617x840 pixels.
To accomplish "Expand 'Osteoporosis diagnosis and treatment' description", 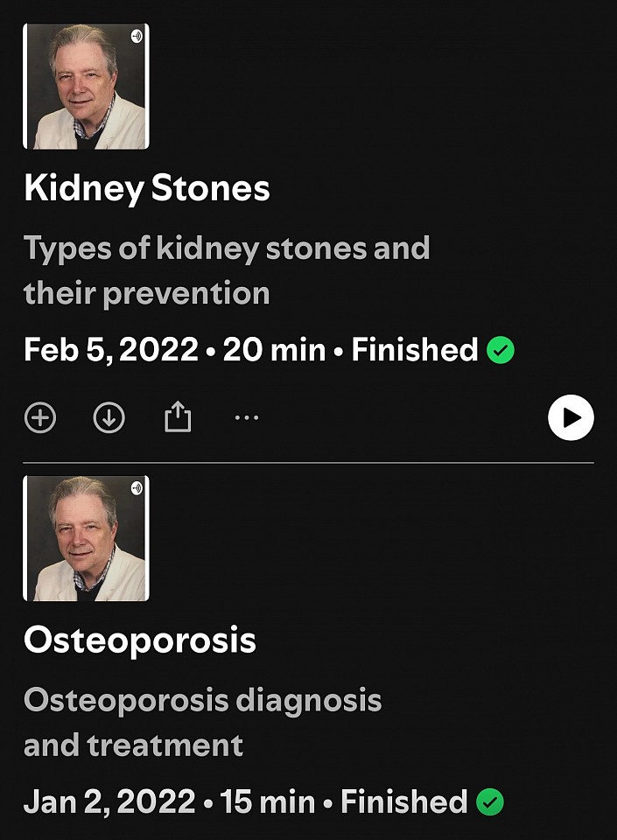I will point(202,723).
